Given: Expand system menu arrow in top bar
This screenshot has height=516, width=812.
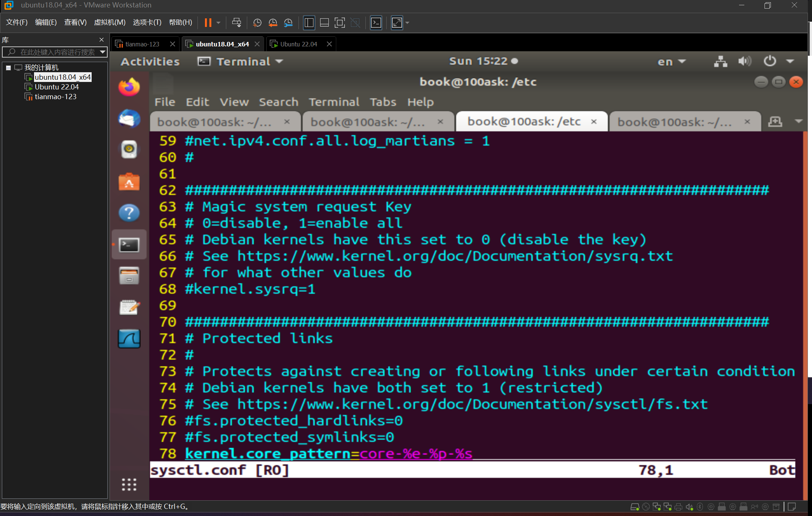Looking at the screenshot, I should tap(790, 61).
